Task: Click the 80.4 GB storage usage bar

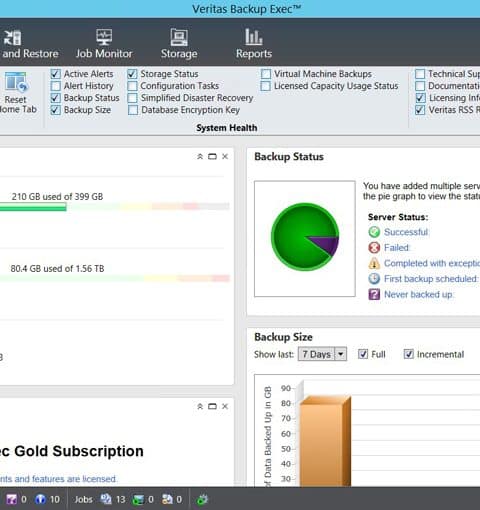Action: [115, 278]
